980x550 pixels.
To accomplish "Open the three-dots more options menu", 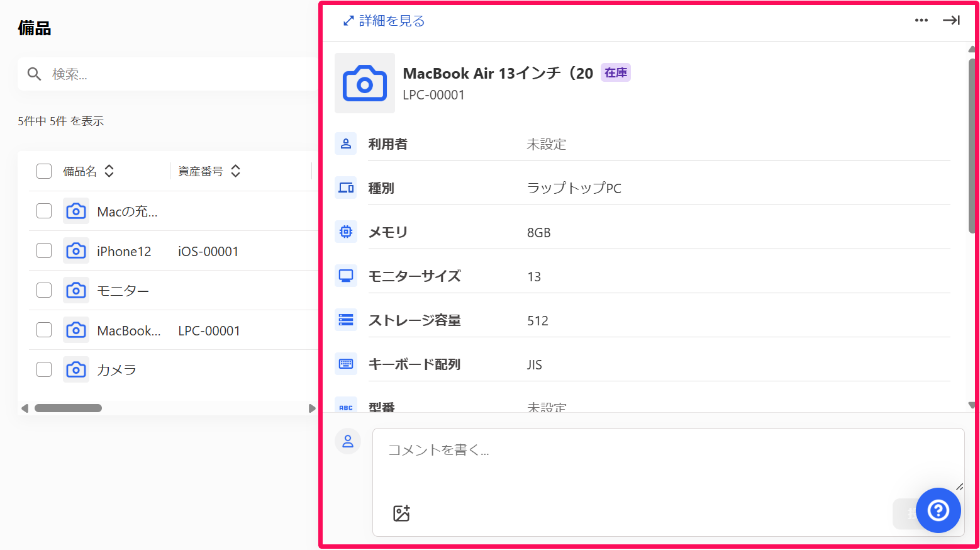I will pyautogui.click(x=922, y=20).
